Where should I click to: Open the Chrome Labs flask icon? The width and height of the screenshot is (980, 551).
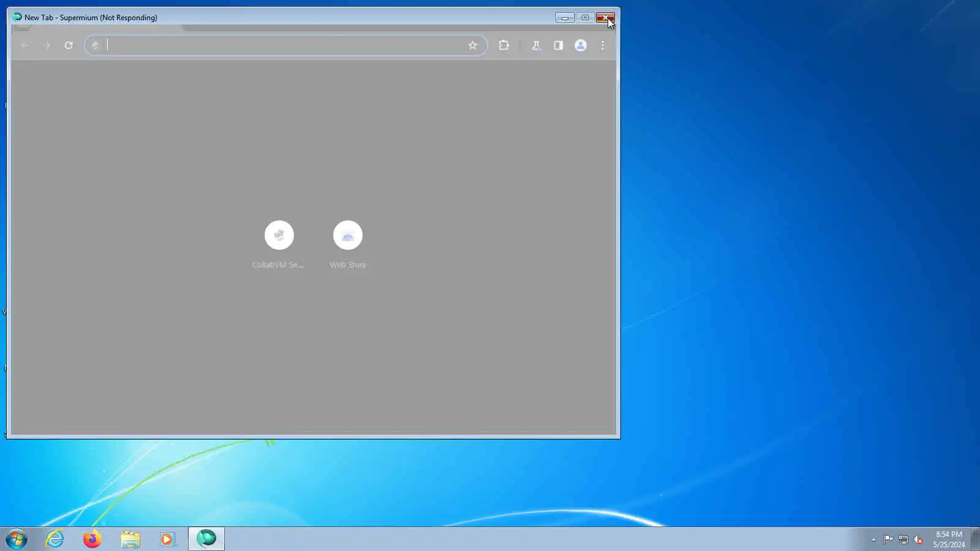click(x=536, y=45)
